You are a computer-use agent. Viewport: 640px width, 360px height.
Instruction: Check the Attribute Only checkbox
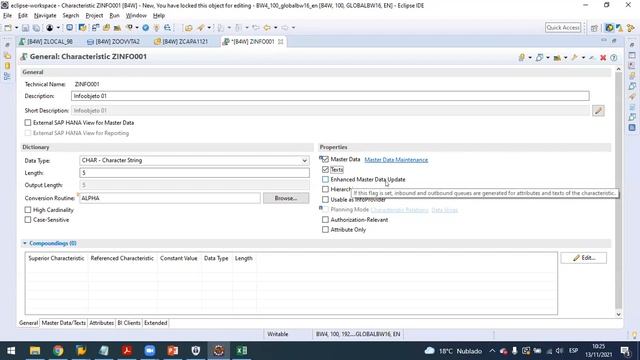(x=325, y=230)
